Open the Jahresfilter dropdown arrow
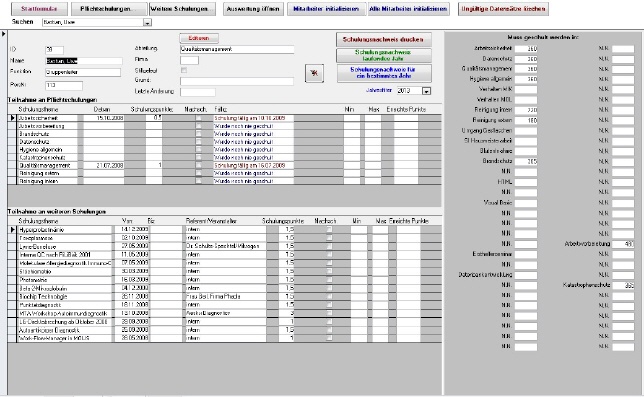 pos(426,91)
